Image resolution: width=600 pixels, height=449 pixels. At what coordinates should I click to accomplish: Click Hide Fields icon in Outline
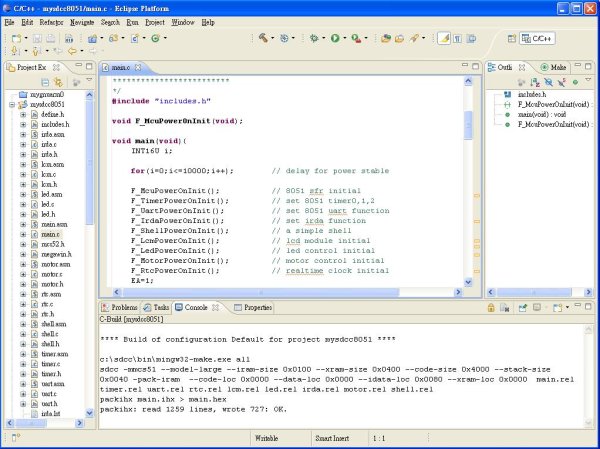548,82
